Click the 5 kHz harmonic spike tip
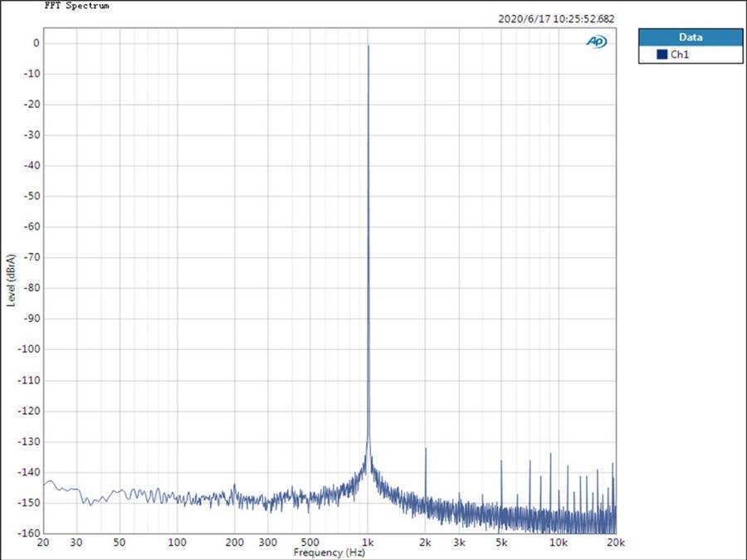Image resolution: width=747 pixels, height=560 pixels. coord(501,460)
